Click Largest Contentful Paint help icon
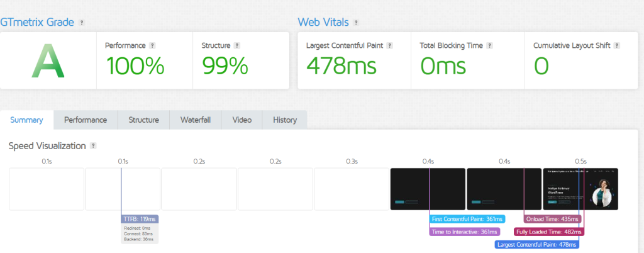Screen dimensions: 644x253 [390, 45]
